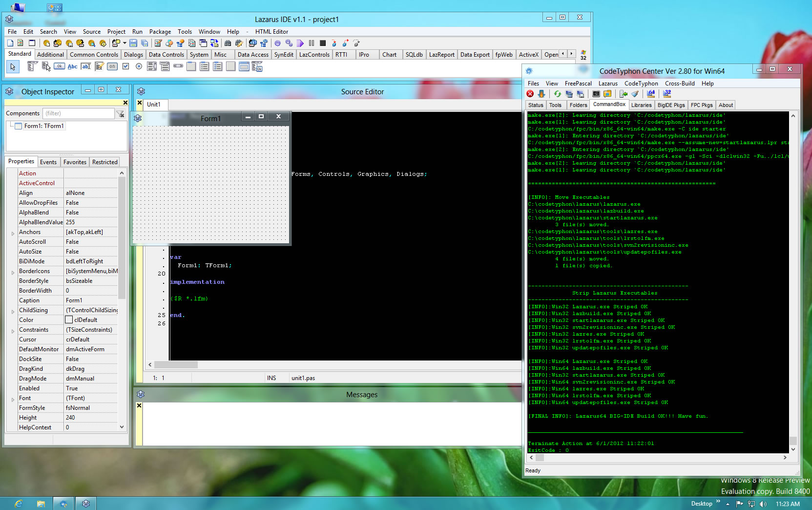Expand the BorderIcons property

click(13, 273)
